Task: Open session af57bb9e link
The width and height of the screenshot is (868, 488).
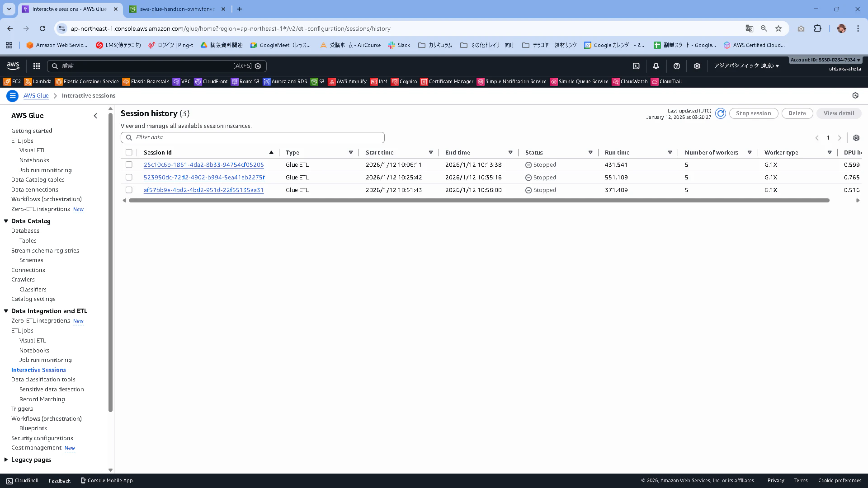Action: [203, 190]
